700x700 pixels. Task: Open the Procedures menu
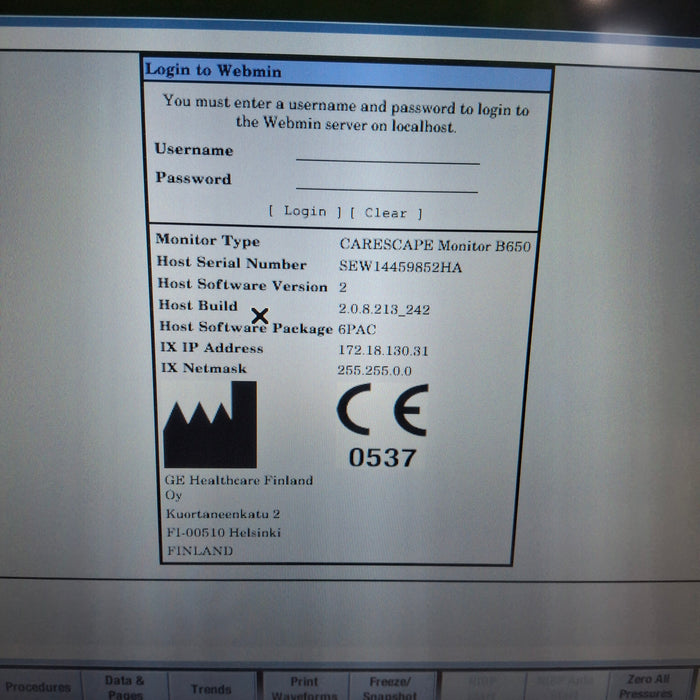click(x=38, y=687)
